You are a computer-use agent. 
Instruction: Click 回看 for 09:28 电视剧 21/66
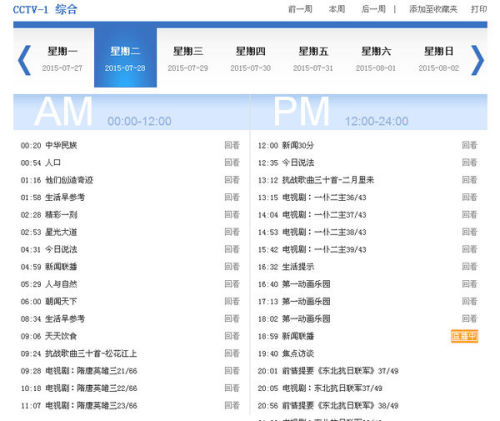click(232, 370)
